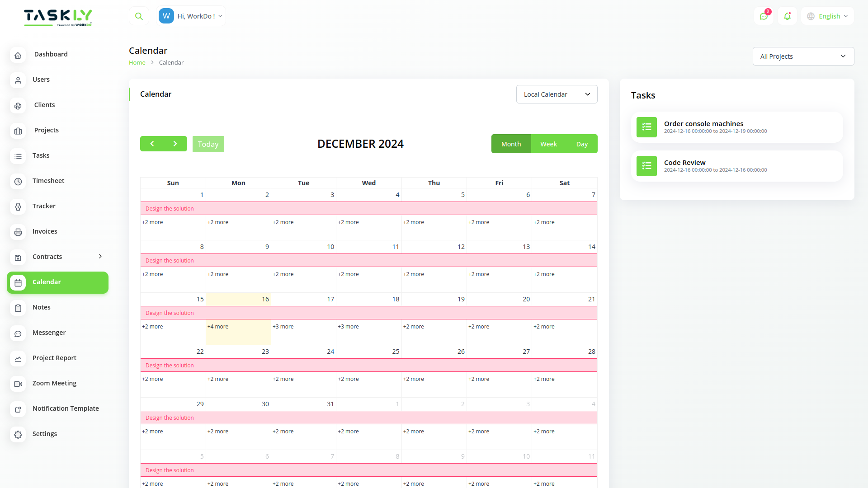Switch the calendar to Week view
This screenshot has width=868, height=488.
[548, 144]
